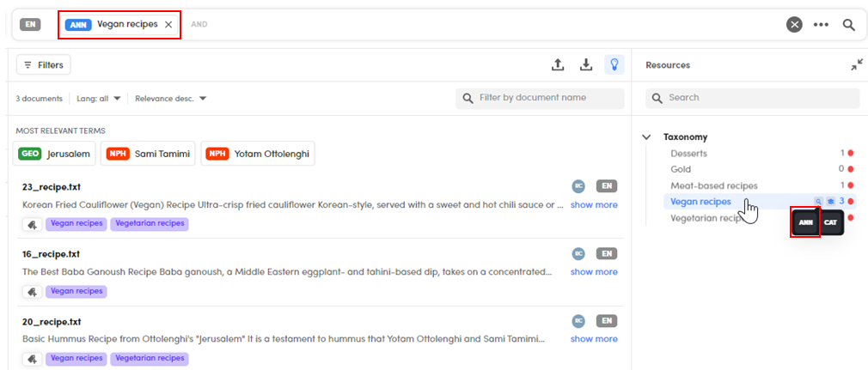Click the upload documents icon
The width and height of the screenshot is (868, 370).
coord(558,64)
